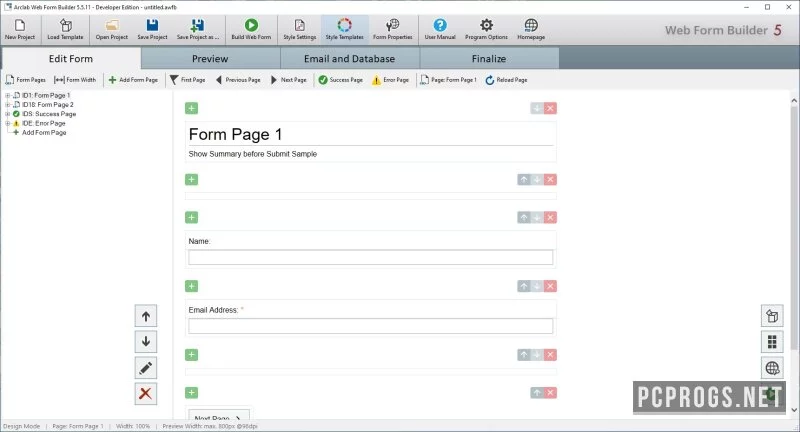This screenshot has height=432, width=800.
Task: Click Design Mode in the status bar
Action: click(x=21, y=426)
